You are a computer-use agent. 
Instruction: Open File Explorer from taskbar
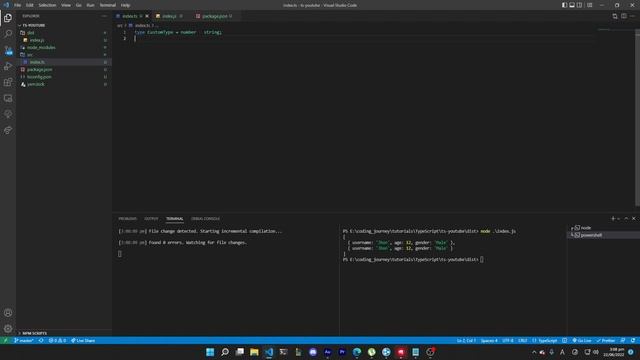(254, 352)
